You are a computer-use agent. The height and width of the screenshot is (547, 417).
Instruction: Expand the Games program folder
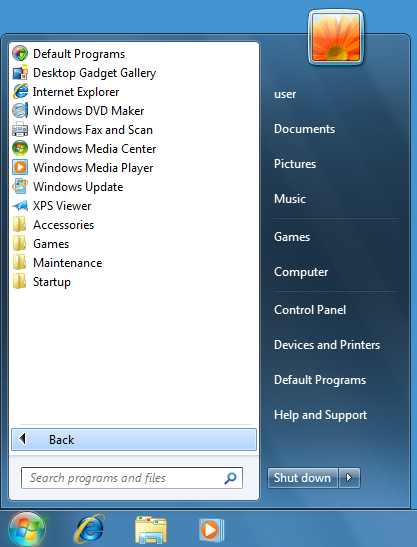(x=51, y=244)
